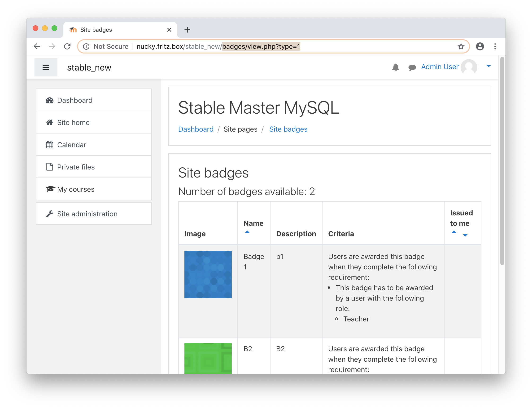Open the notifications bell icon
Screen dimensions: 532x409
click(x=396, y=67)
